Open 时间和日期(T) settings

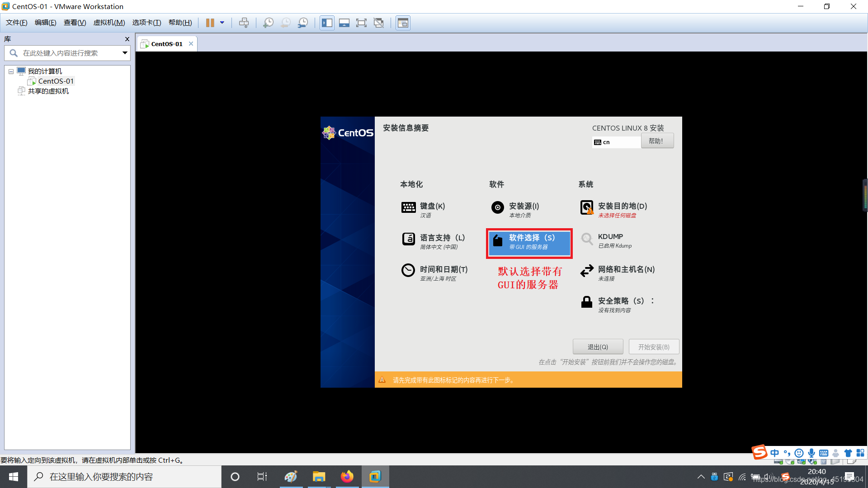[435, 272]
